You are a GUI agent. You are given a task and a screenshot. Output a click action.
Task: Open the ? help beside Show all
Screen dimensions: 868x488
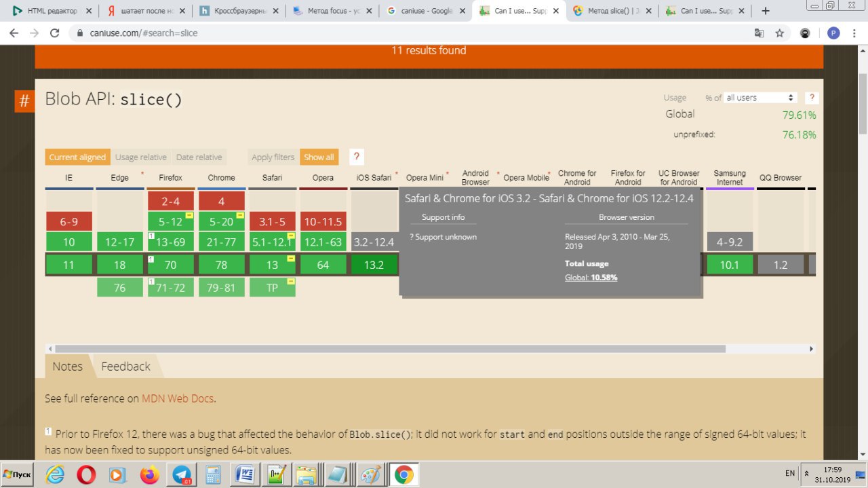tap(357, 157)
